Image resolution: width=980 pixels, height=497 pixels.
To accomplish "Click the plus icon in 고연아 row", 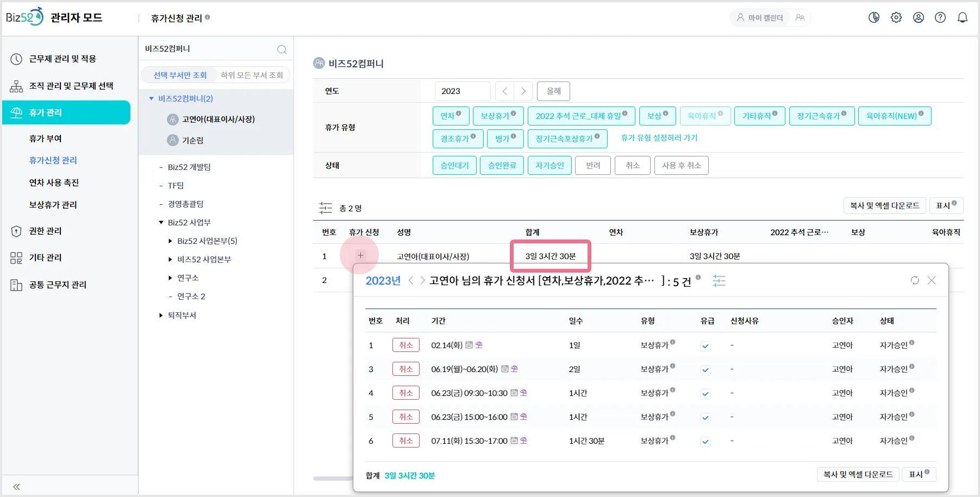I will [360, 255].
